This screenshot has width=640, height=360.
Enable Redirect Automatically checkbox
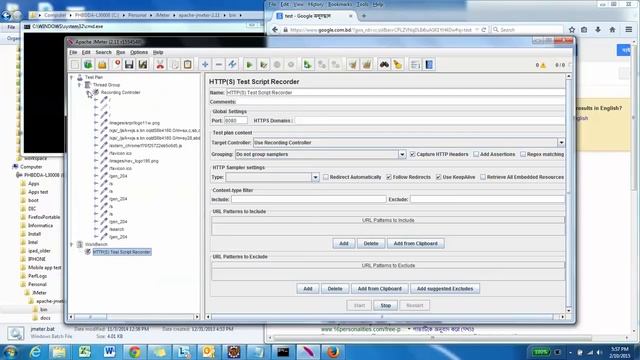[326, 177]
